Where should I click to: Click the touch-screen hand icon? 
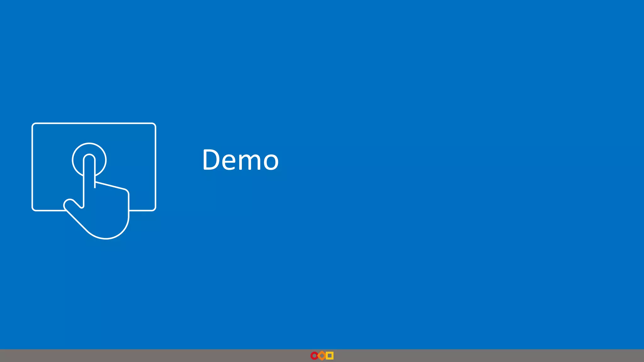pos(94,181)
